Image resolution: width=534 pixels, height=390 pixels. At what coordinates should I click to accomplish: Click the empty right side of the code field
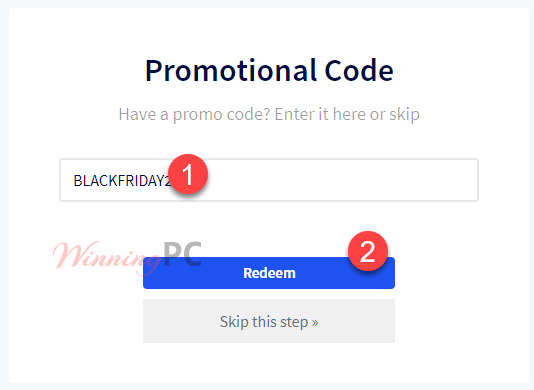[x=342, y=180]
